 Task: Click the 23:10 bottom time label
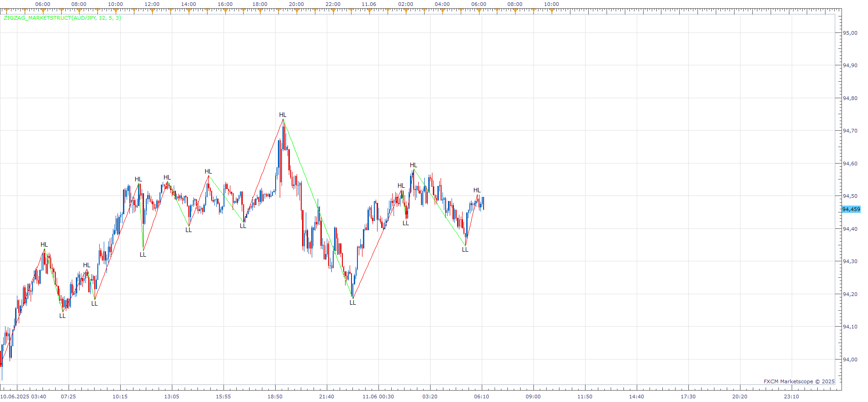coord(792,397)
